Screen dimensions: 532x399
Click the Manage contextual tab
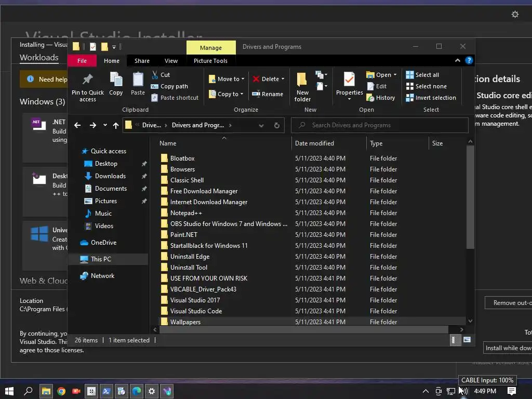211,47
